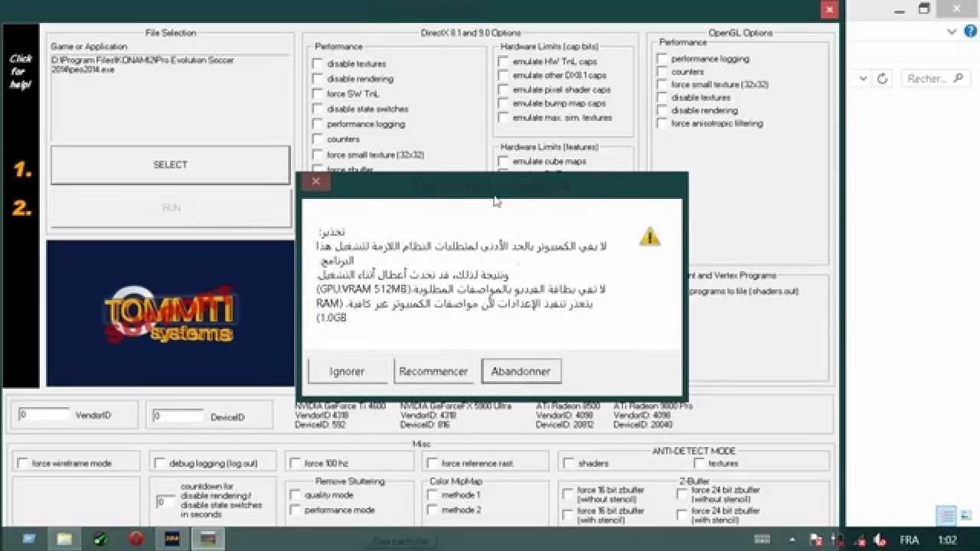Click the Explorer refresh icon
The width and height of the screenshot is (980, 551).
pos(882,78)
